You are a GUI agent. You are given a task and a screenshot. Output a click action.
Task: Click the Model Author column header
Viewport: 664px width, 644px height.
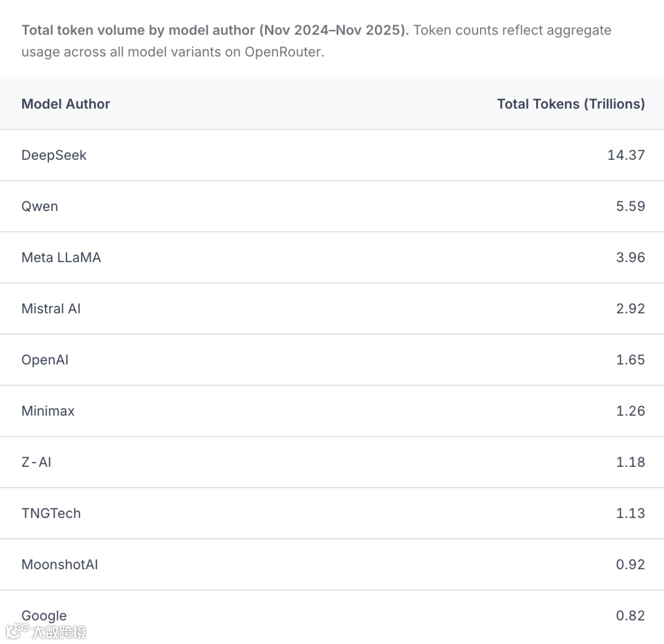66,104
